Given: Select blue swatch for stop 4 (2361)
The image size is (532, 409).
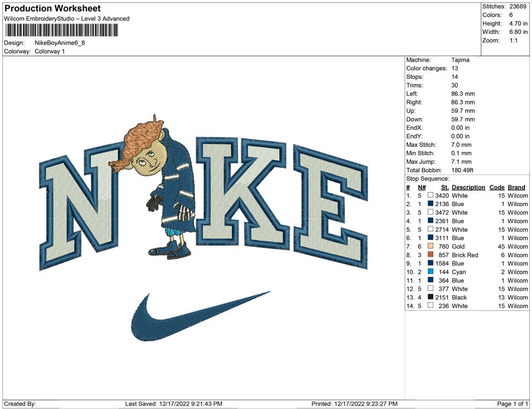Looking at the screenshot, I should (x=430, y=221).
